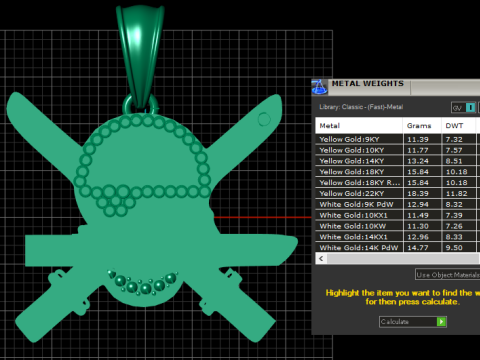Click the Metal Weights flask icon

(x=319, y=87)
